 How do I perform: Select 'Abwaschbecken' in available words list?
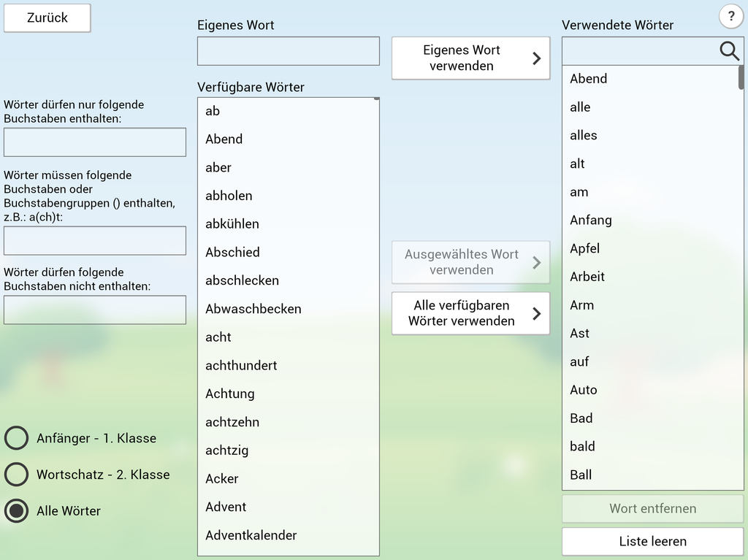coord(253,309)
